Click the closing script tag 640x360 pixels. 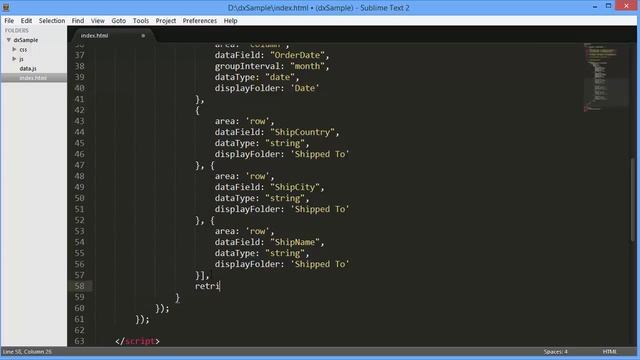click(x=138, y=341)
